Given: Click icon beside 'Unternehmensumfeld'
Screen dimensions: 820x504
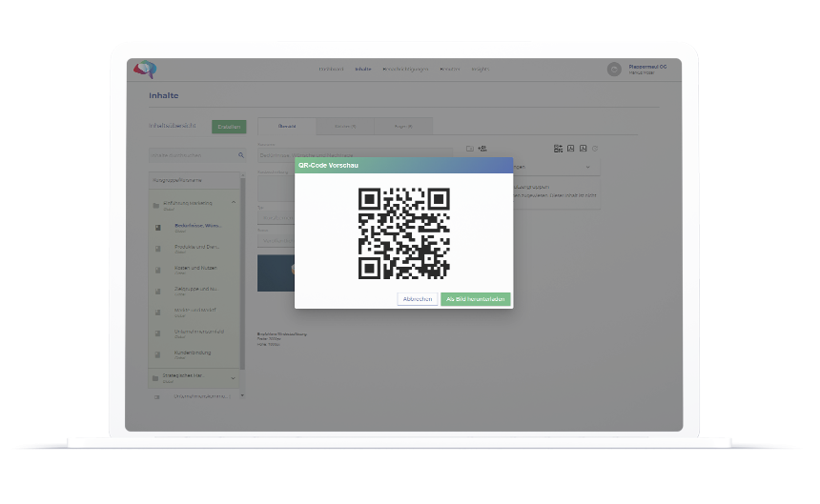Looking at the screenshot, I should pos(158,333).
